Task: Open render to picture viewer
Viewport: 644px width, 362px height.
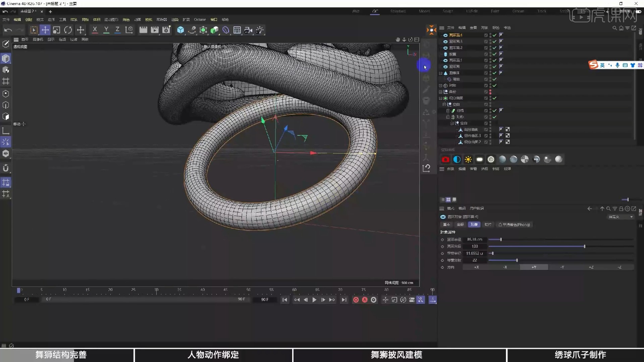Action: point(155,30)
